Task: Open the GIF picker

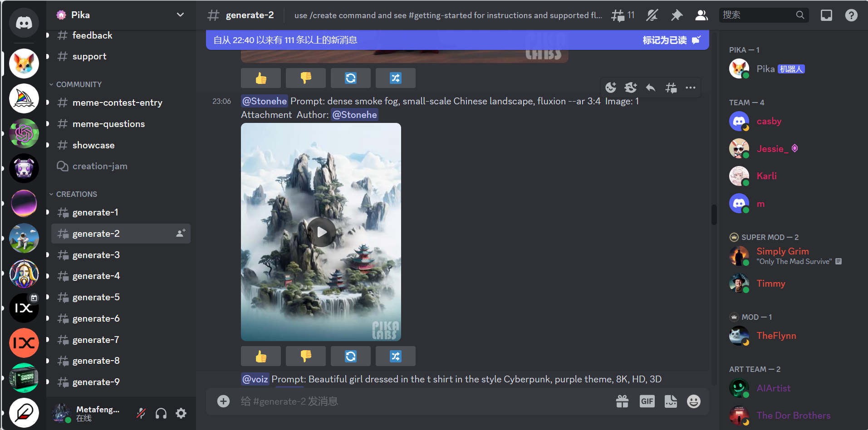Action: pos(647,401)
